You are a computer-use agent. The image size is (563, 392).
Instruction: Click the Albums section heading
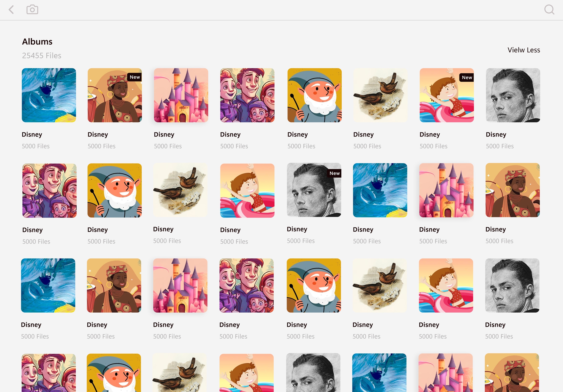[x=37, y=42]
